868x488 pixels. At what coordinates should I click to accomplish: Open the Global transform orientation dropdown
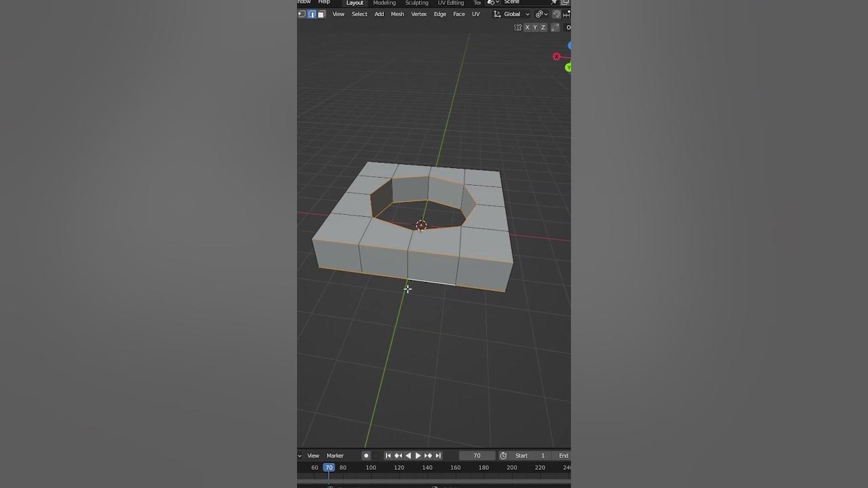[x=512, y=14]
